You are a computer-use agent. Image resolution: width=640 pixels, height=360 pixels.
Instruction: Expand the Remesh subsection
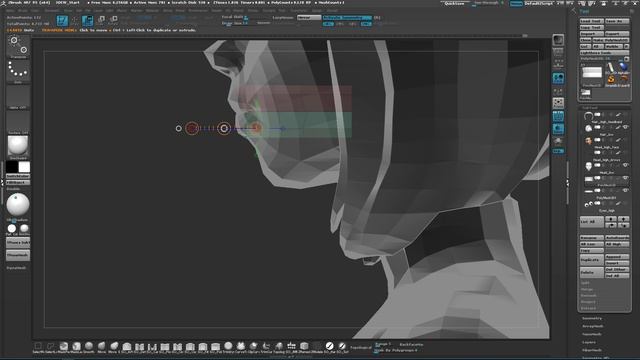[x=588, y=296]
